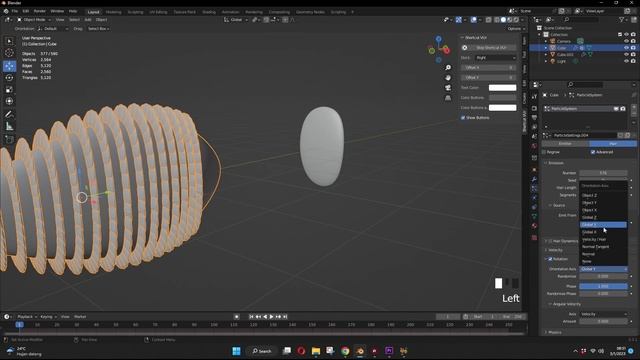Open the Object Mode dropdown

pyautogui.click(x=34, y=20)
